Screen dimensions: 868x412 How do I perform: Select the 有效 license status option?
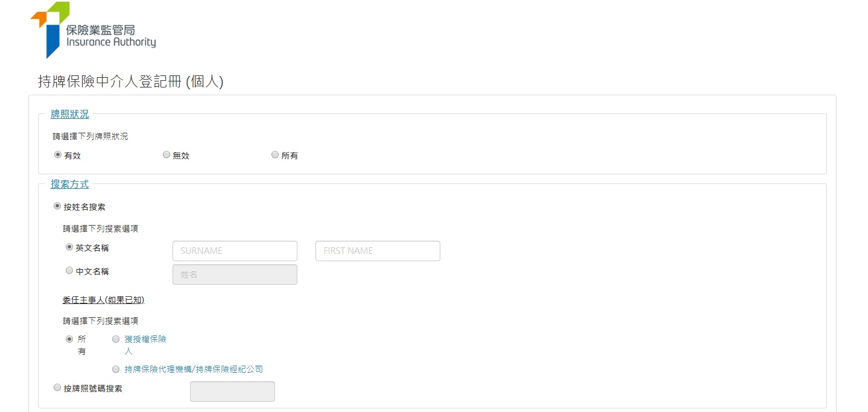click(x=58, y=154)
